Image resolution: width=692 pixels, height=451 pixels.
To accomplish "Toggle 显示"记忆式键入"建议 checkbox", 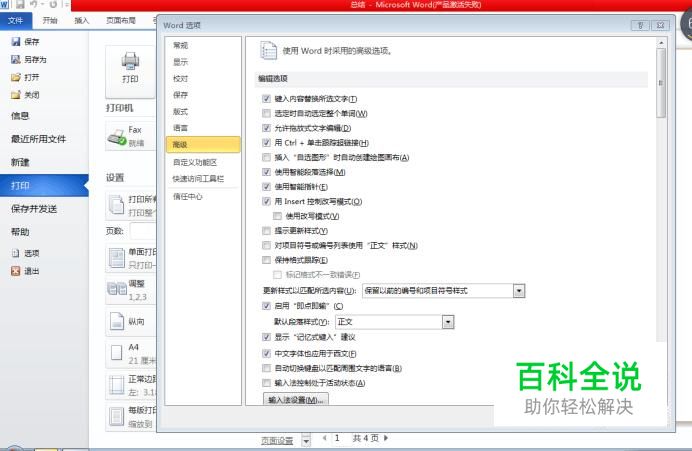I will 266,337.
